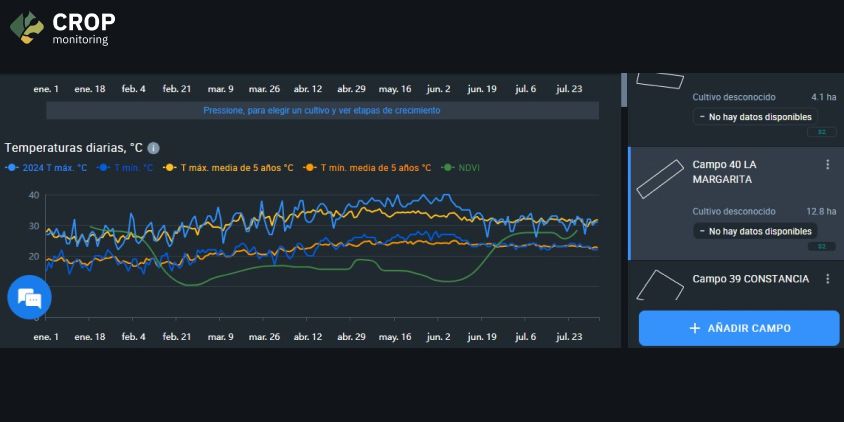This screenshot has height=422, width=844.
Task: Click the S2 badge on Campo 40 card
Action: tap(822, 247)
